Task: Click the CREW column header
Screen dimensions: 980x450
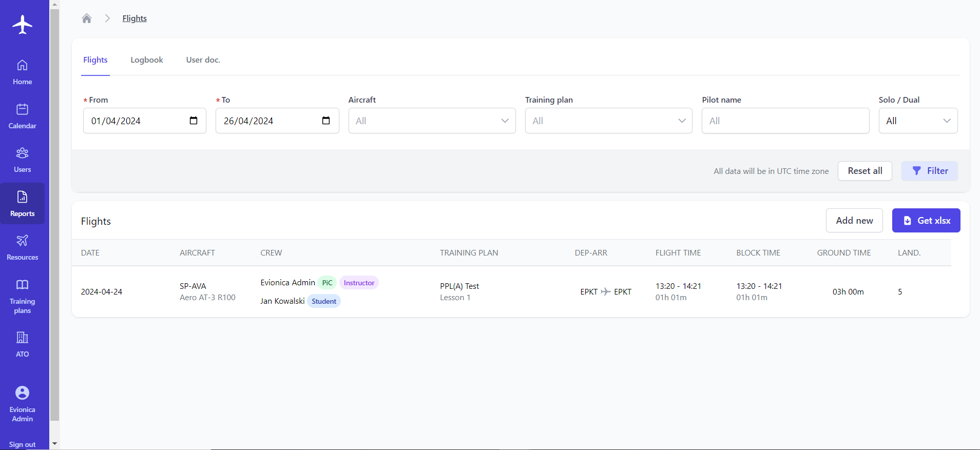Action: tap(271, 253)
